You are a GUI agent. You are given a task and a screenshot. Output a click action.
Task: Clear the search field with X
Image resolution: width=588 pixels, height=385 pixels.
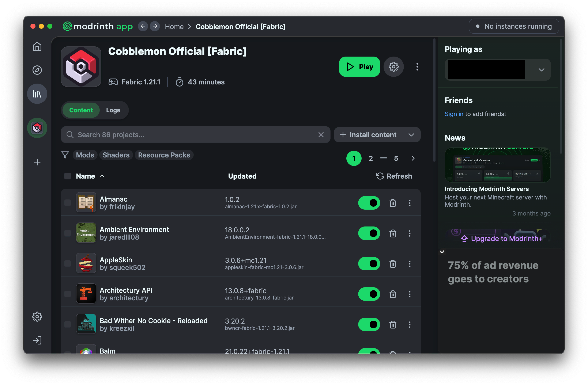(321, 135)
